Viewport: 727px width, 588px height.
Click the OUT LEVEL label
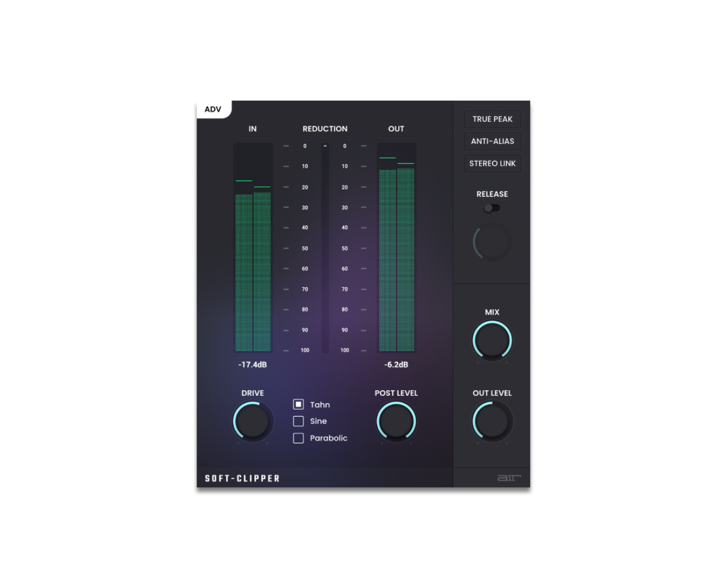click(492, 393)
